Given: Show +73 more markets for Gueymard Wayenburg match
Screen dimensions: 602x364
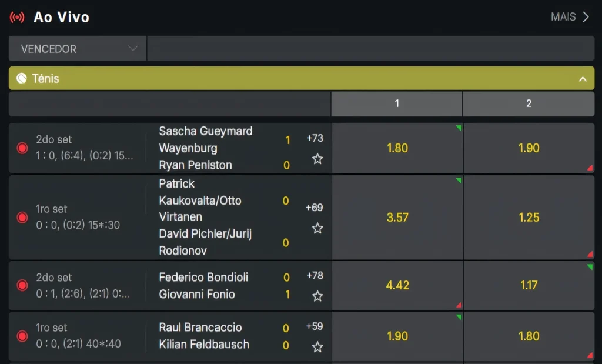Looking at the screenshot, I should [315, 138].
